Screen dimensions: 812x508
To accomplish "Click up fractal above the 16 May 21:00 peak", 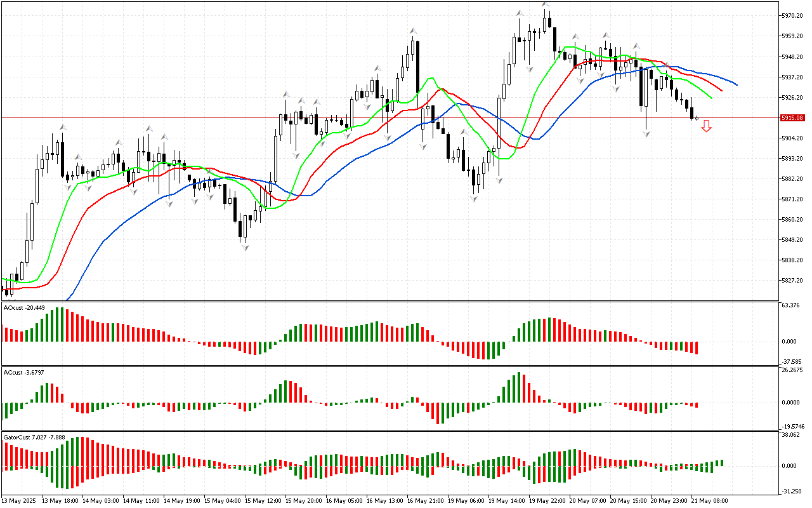I will click(x=413, y=30).
